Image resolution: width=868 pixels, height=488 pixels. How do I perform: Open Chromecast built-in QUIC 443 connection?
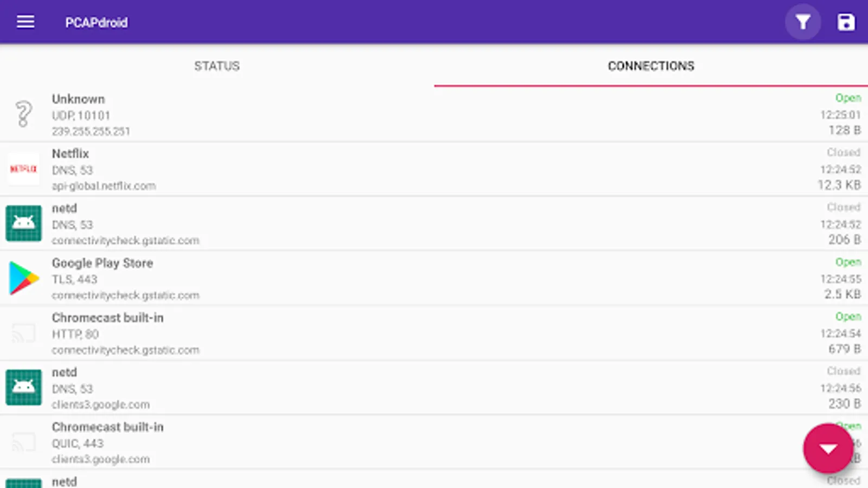tap(380, 442)
